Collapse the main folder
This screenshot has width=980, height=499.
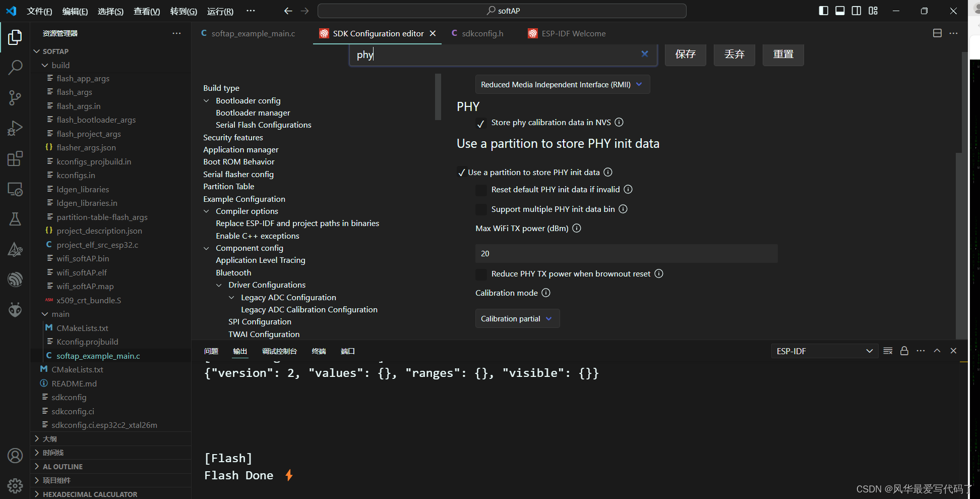(x=45, y=314)
